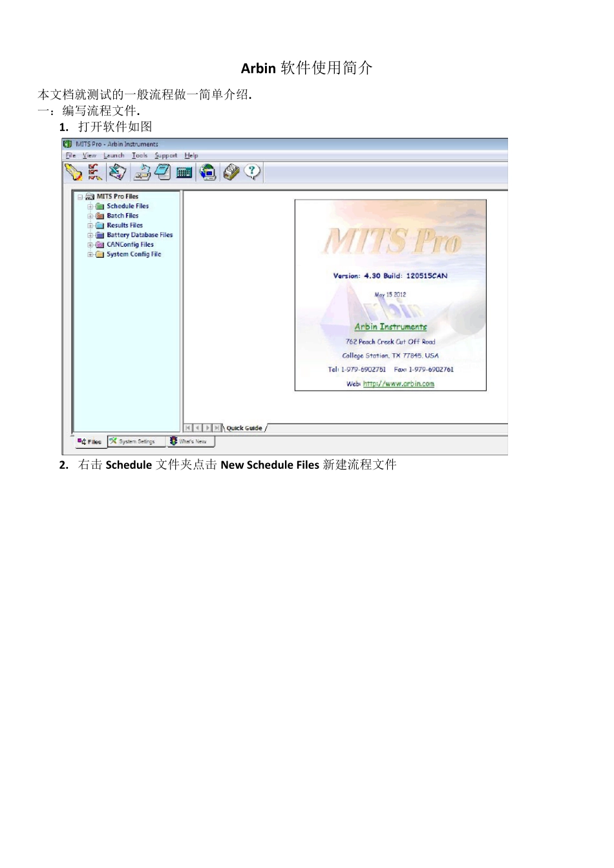Expand the System Config File node

90,255
